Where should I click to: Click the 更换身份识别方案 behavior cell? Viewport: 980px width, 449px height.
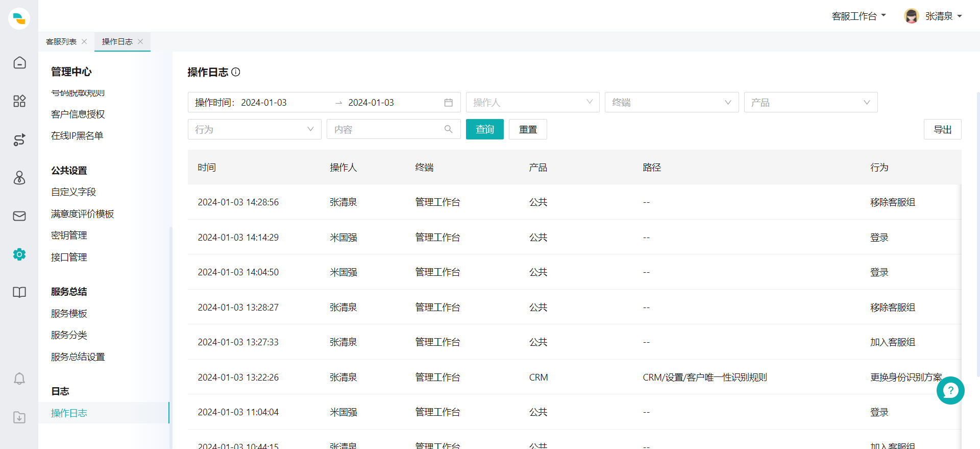tap(906, 377)
